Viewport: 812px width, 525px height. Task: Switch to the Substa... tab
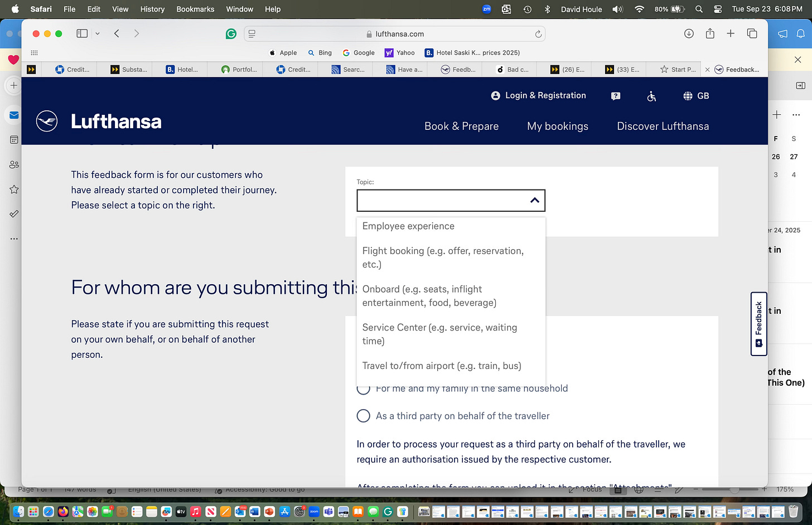[129, 70]
